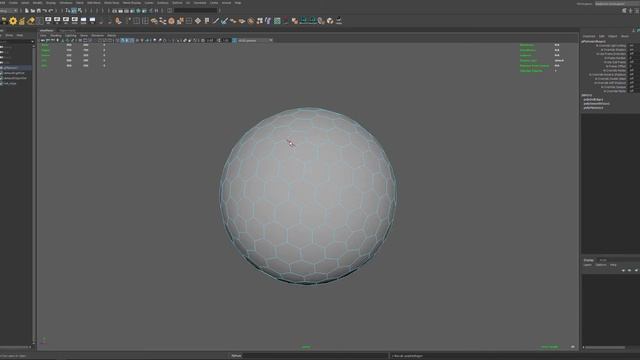The height and width of the screenshot is (360, 640).
Task: Click polySmoothFace1 under INPUTS
Action: pos(596,104)
